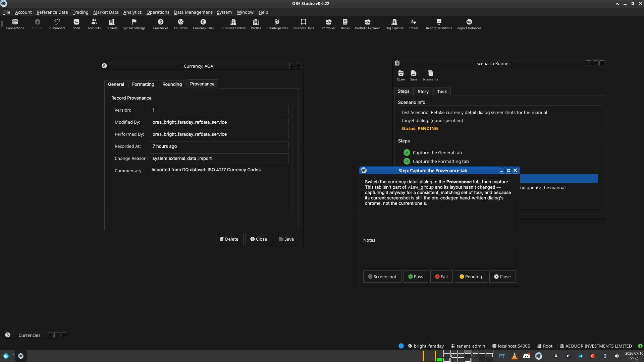This screenshot has width=644, height=362.
Task: Open Counterparties from the toolbar
Action: click(277, 24)
